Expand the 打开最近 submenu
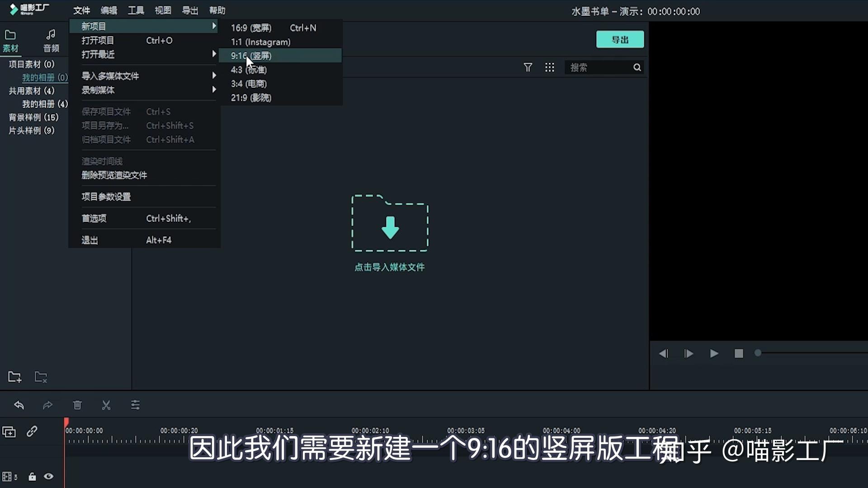 [x=144, y=54]
